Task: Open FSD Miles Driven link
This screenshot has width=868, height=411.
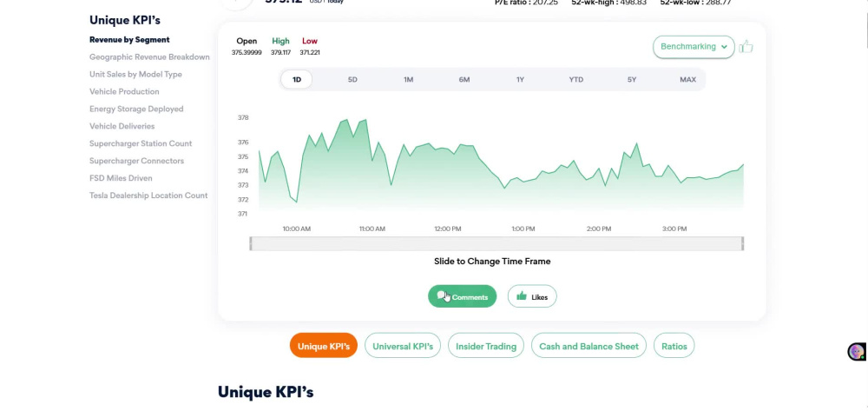Action: (121, 178)
